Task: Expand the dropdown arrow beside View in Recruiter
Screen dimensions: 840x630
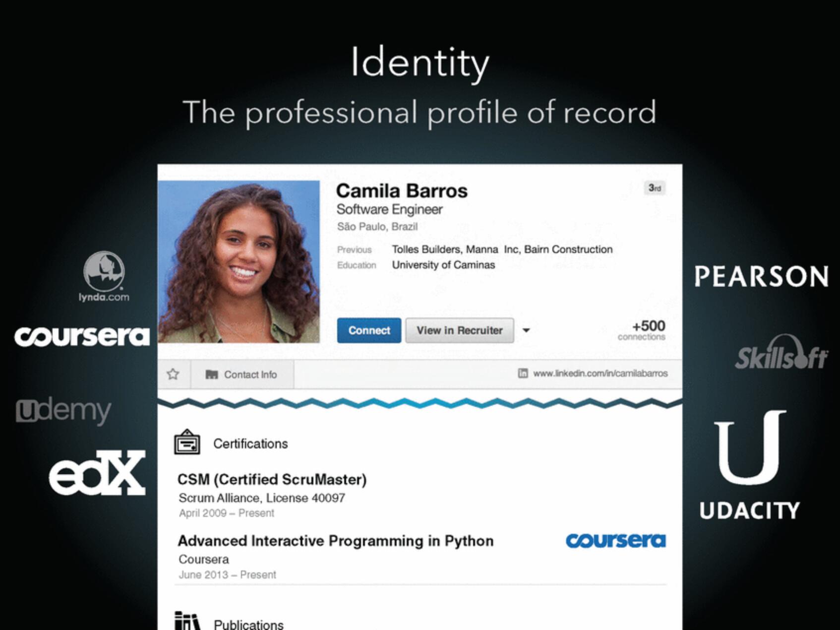Action: pos(526,330)
